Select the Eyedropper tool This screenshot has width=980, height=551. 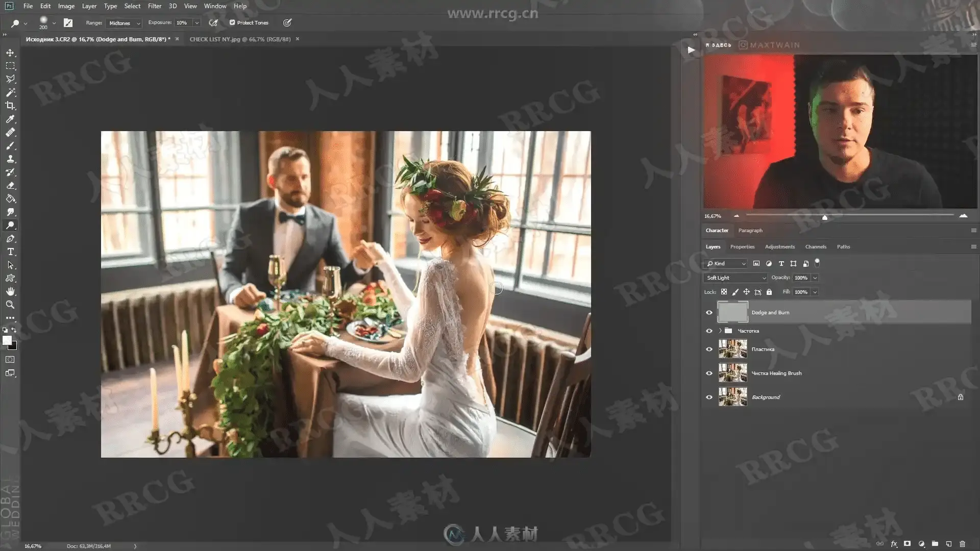point(10,119)
